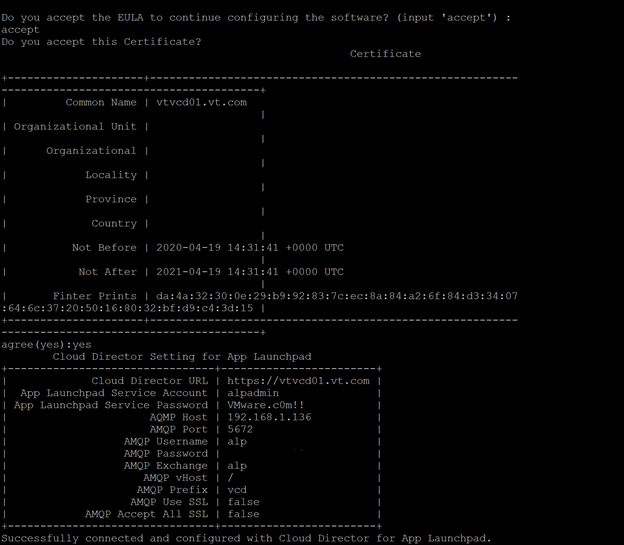Click the Not After date 2021-04-19
Image resolution: width=624 pixels, height=545 pixels.
pyautogui.click(x=188, y=272)
